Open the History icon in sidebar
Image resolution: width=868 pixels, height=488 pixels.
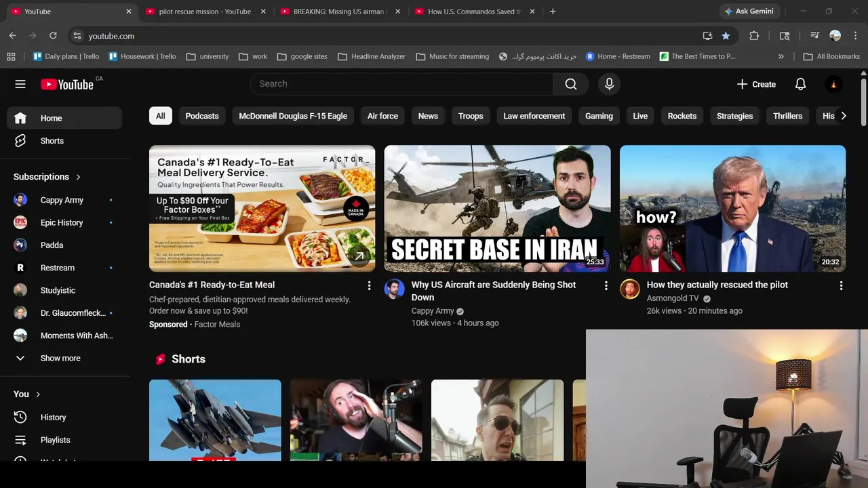(x=20, y=418)
